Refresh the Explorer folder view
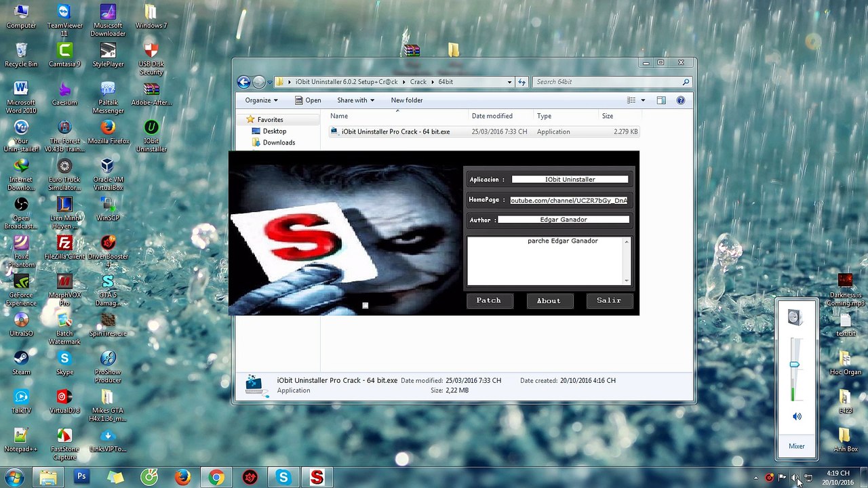Screen dimensions: 868x488 tap(521, 82)
